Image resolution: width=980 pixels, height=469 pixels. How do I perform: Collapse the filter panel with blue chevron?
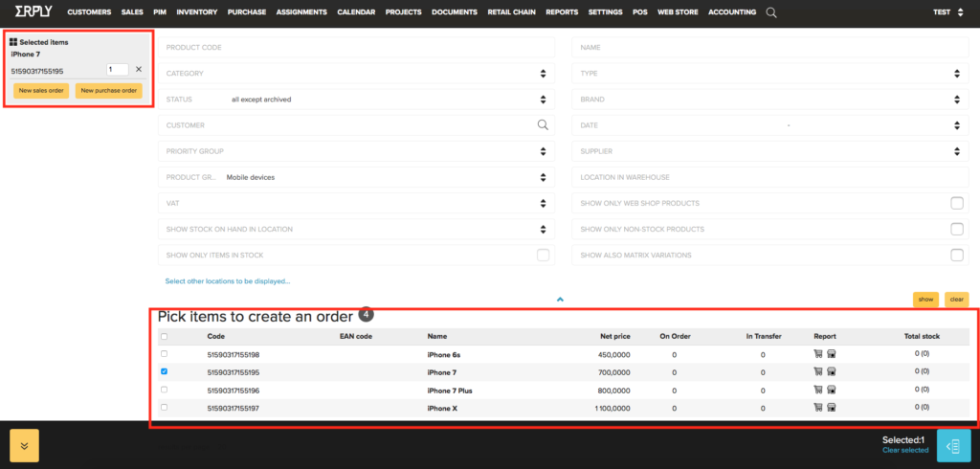(560, 300)
